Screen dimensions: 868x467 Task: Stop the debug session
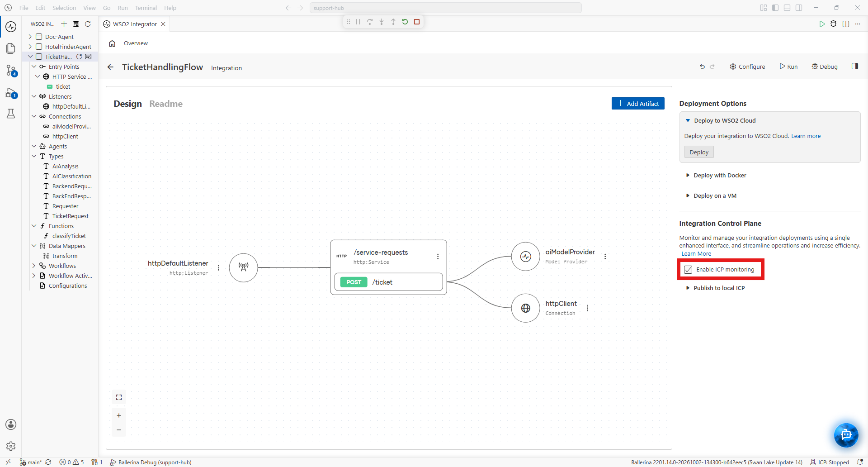(x=417, y=22)
